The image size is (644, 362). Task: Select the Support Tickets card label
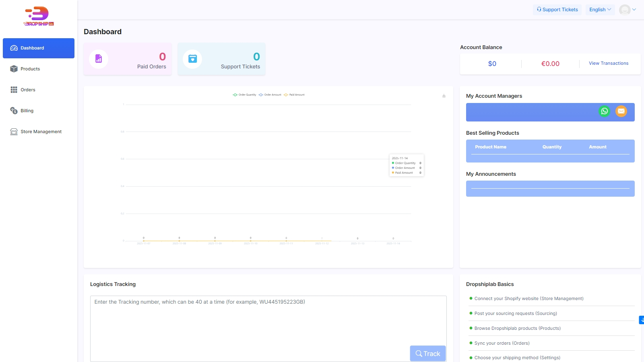tap(240, 67)
